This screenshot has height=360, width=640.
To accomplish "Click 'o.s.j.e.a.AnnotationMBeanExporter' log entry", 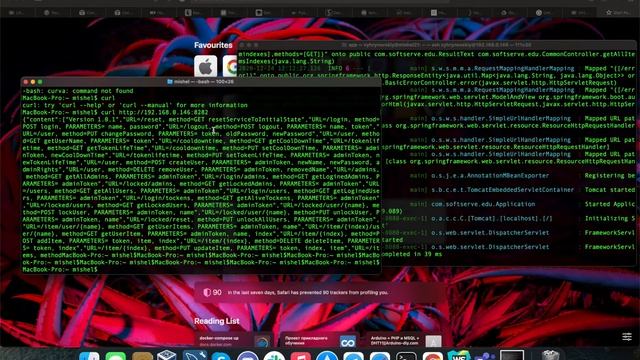I will pyautogui.click(x=490, y=176).
